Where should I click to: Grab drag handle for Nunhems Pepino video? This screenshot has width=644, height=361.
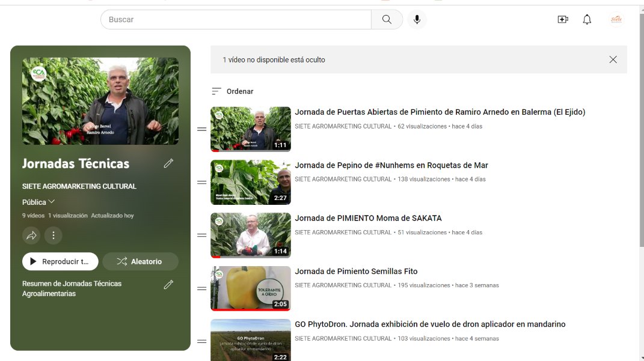(201, 182)
